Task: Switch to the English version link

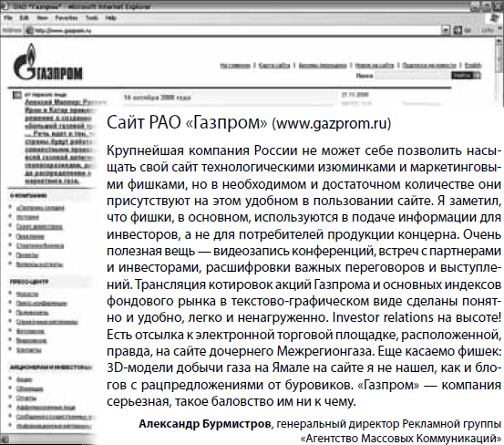Action: pos(473,66)
